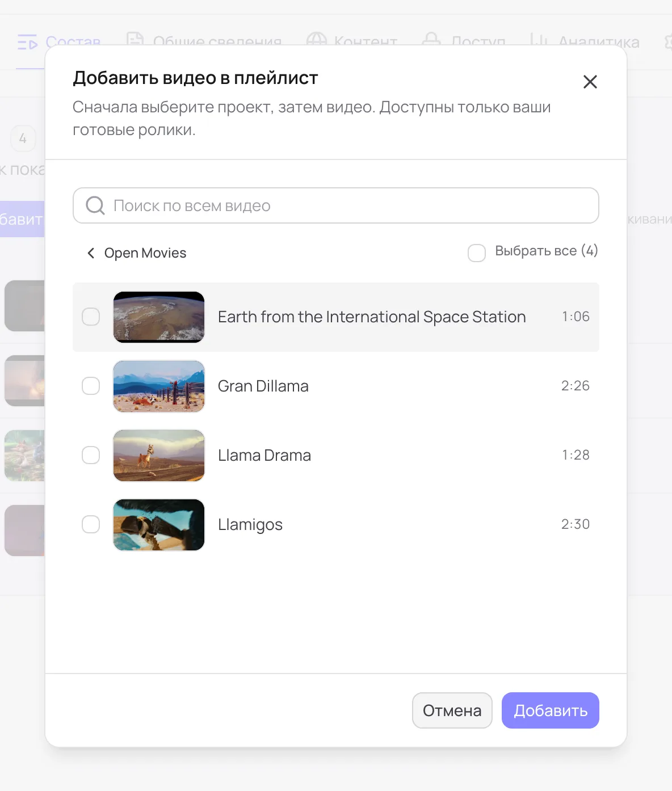
Task: Check the Select all (4) checkbox
Action: [x=477, y=253]
